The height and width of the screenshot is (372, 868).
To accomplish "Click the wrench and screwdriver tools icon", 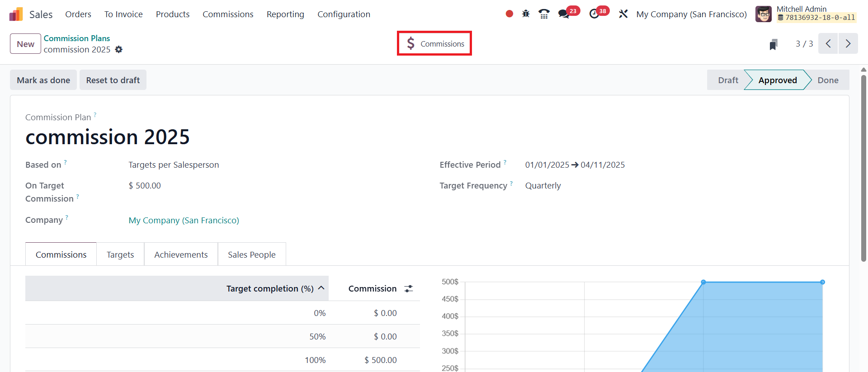I will 623,14.
